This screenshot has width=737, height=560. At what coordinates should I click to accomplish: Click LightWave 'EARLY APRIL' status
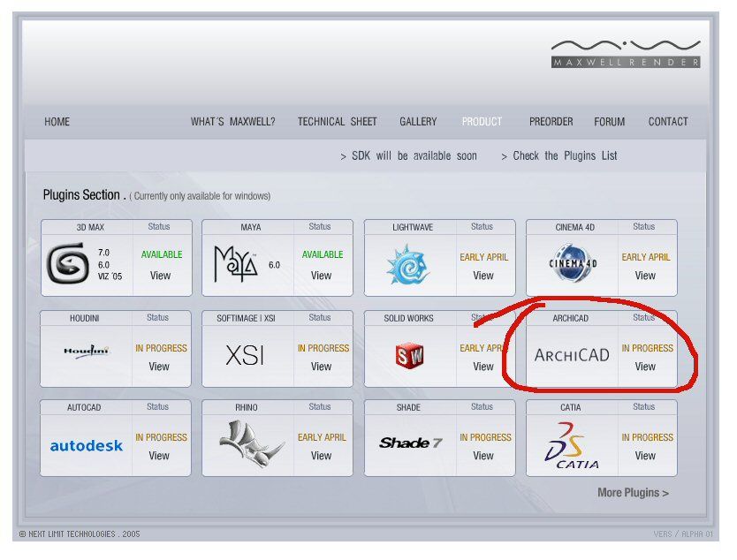click(x=483, y=257)
